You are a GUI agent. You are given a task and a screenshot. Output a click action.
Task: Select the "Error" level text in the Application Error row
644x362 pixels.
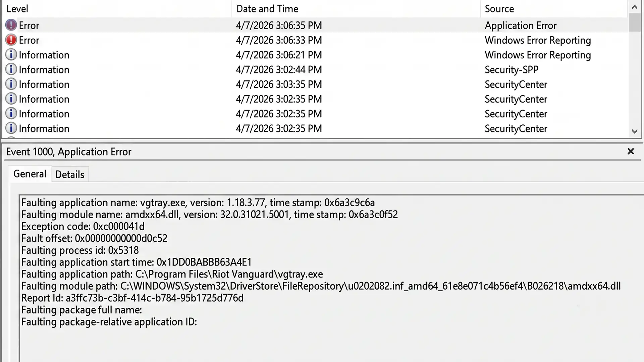29,25
